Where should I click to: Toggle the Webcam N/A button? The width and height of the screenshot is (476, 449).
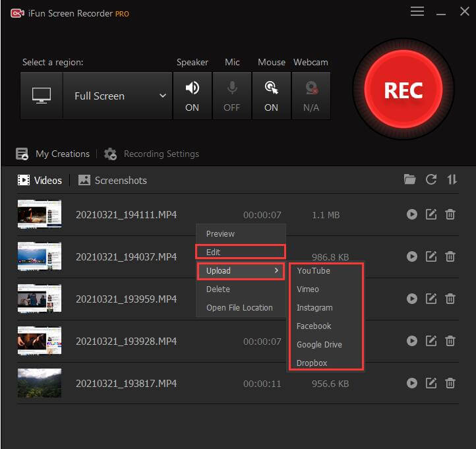(311, 96)
